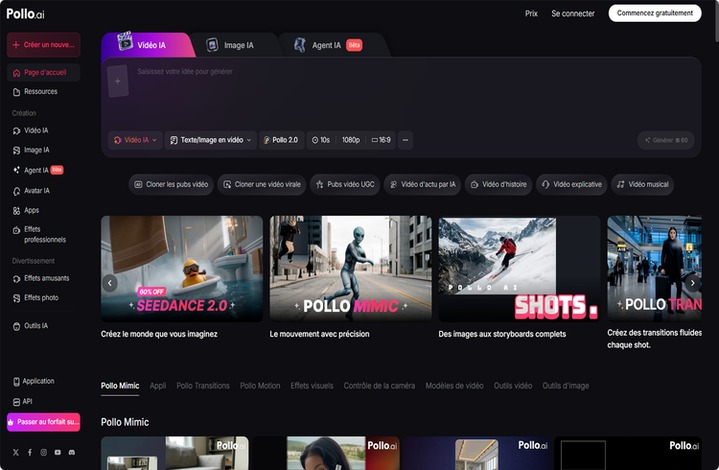719x470 pixels.
Task: Open Avatar IA in the sidebar
Action: pyautogui.click(x=44, y=191)
